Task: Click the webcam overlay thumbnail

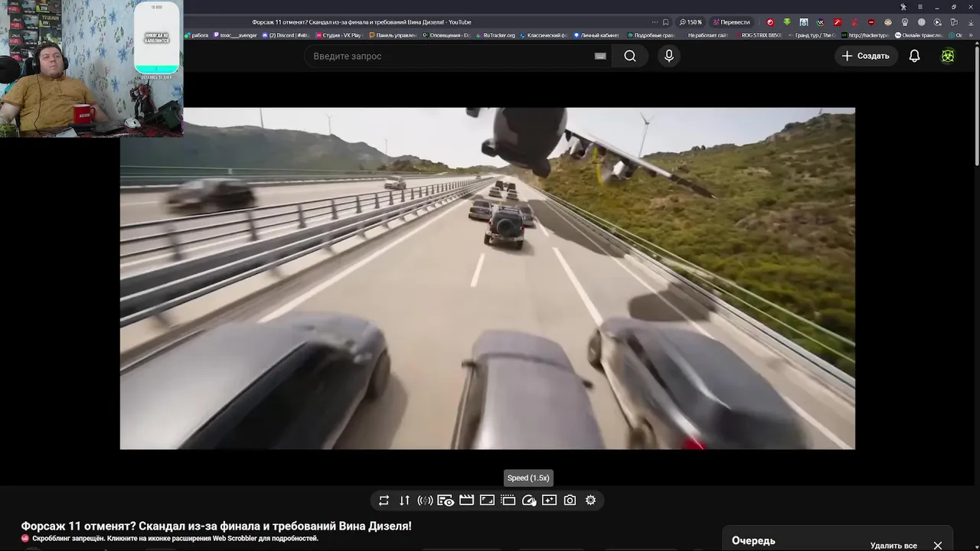Action: (91, 69)
